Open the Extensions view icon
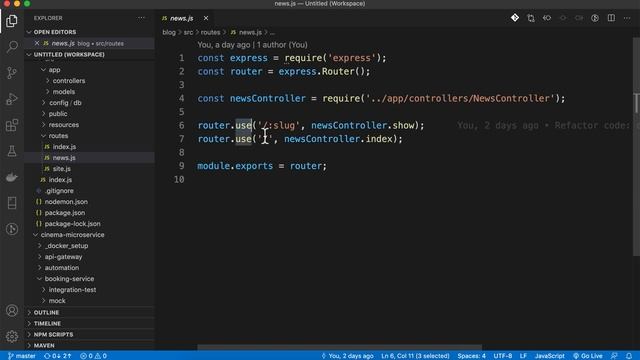The image size is (640, 360). pyautogui.click(x=12, y=125)
